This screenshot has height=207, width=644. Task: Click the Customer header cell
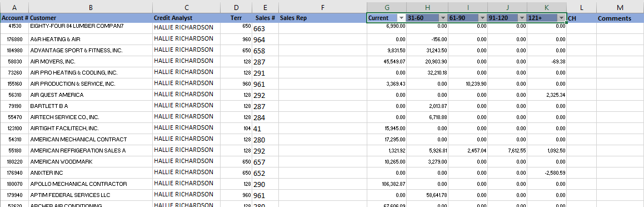(x=91, y=18)
